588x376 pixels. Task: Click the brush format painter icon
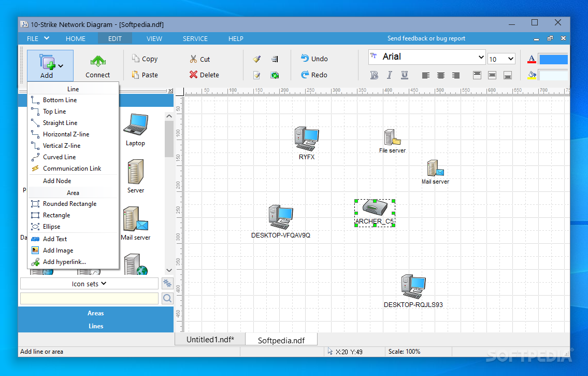point(256,59)
